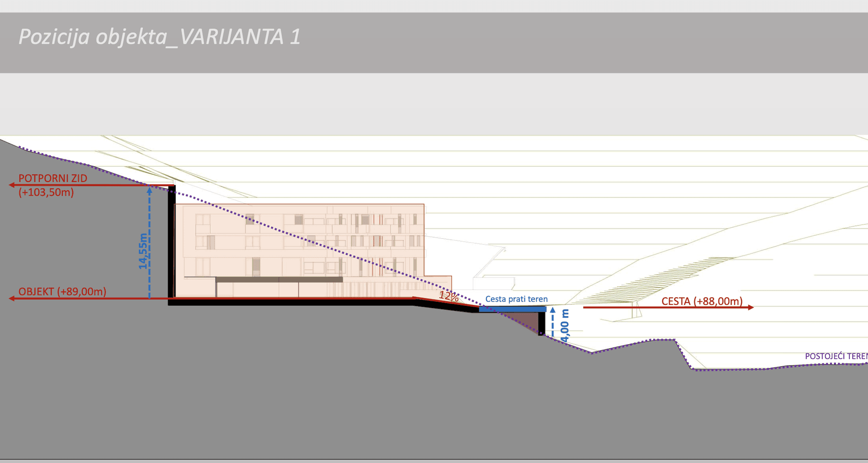
Task: Click the '(+103,50m)' elevation text
Action: [46, 192]
